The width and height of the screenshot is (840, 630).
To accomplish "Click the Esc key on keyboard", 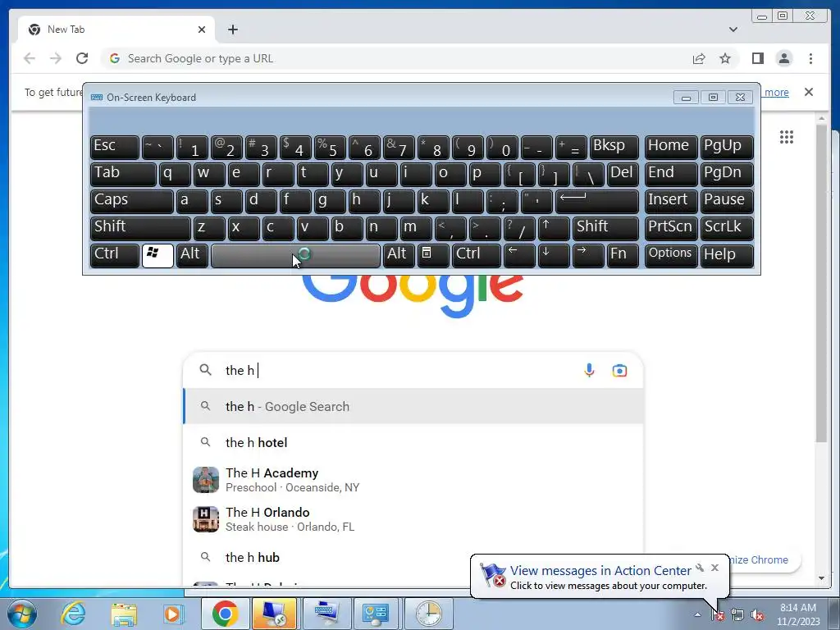I will [x=115, y=148].
